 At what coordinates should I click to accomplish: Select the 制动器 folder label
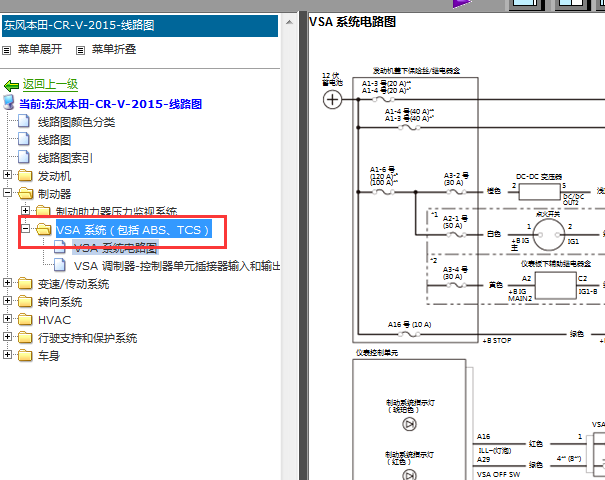pos(54,194)
